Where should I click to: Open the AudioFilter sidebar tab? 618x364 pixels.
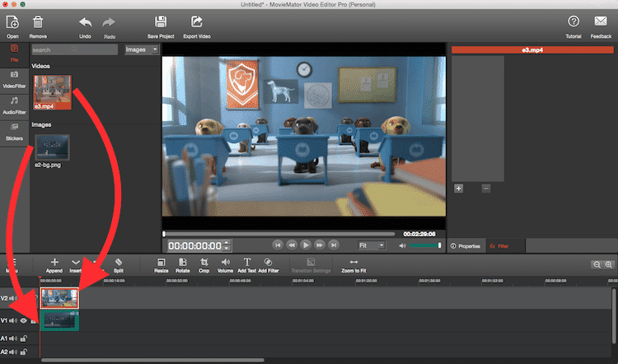(14, 106)
